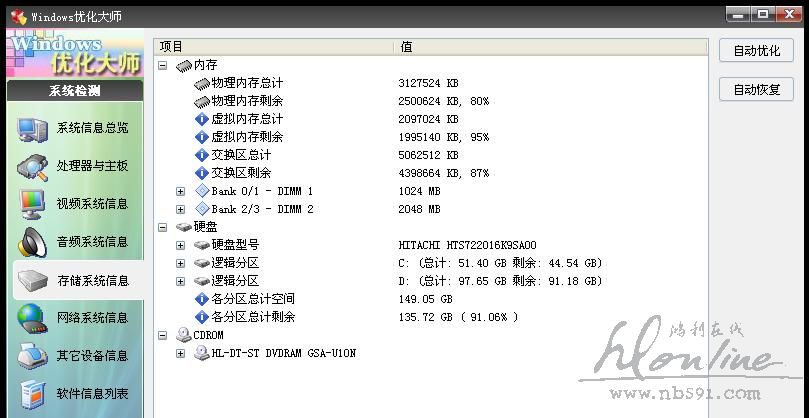
Task: Click the 自动优化 button
Action: [756, 51]
